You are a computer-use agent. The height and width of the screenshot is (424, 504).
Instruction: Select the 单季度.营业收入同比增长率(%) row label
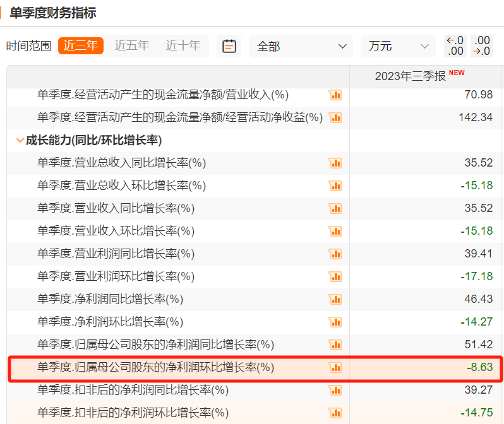pyautogui.click(x=116, y=208)
